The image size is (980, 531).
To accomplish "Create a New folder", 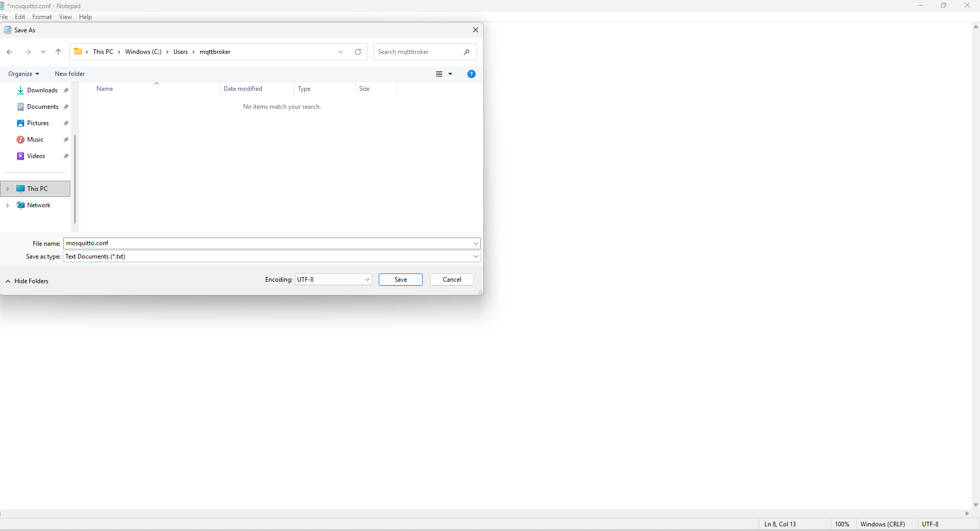I will click(70, 74).
